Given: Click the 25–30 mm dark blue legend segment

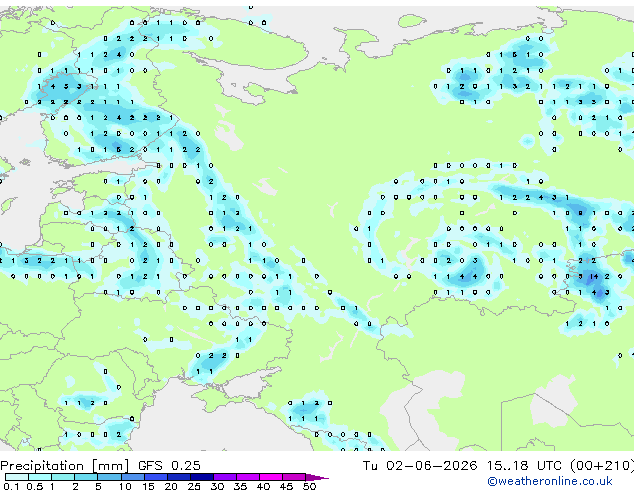Looking at the screenshot, I should (x=202, y=477).
